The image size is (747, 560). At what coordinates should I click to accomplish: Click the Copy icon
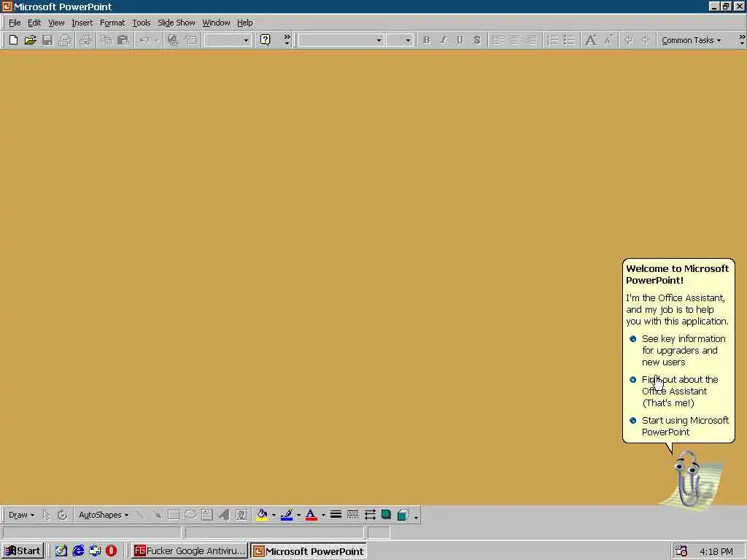(106, 40)
